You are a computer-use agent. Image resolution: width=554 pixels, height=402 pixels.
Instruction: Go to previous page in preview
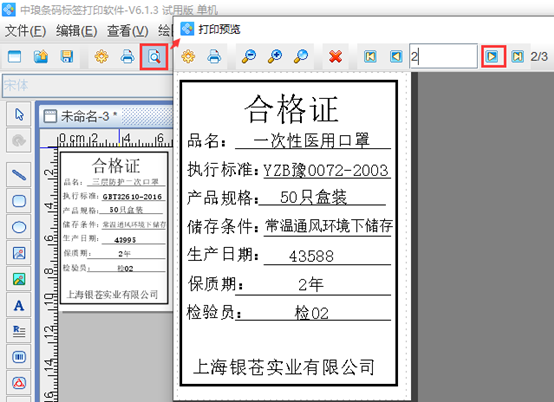click(x=396, y=57)
